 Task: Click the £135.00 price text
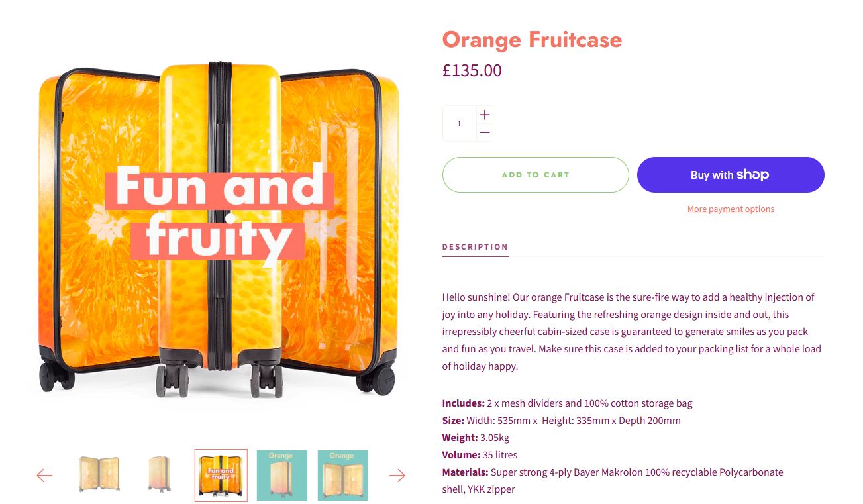(472, 70)
